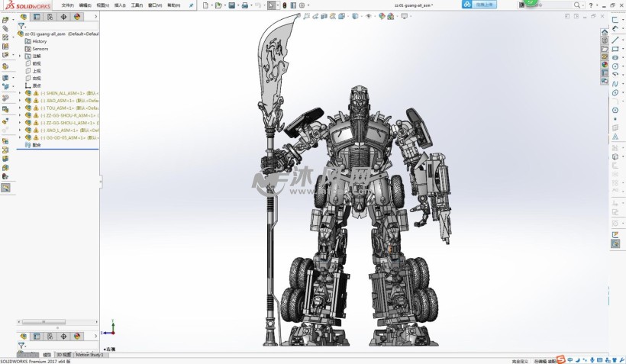Screen dimensions: 626x364
Task: Click the Select cursor tool in top toolbar
Action: point(272,5)
